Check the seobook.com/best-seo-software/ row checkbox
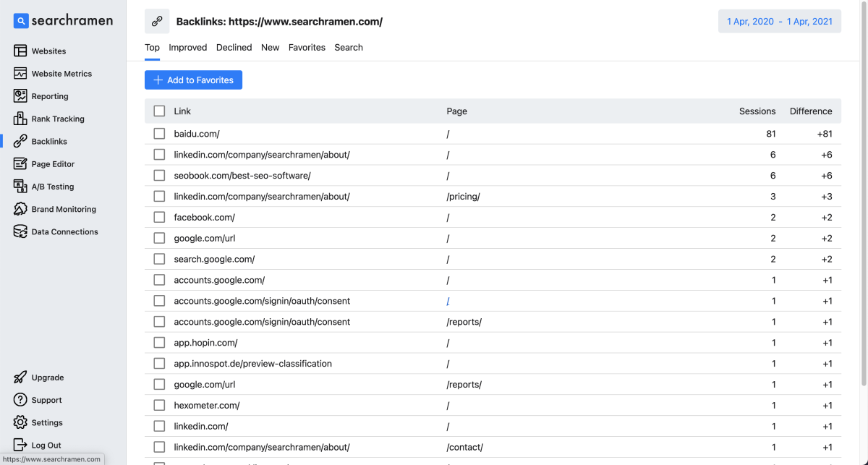Image resolution: width=868 pixels, height=465 pixels. tap(159, 176)
